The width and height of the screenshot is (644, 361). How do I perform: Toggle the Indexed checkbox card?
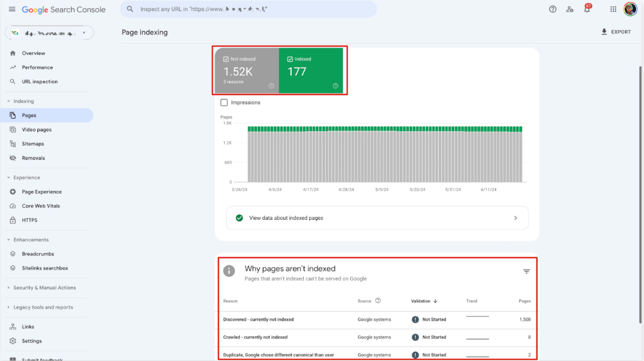pyautogui.click(x=311, y=71)
